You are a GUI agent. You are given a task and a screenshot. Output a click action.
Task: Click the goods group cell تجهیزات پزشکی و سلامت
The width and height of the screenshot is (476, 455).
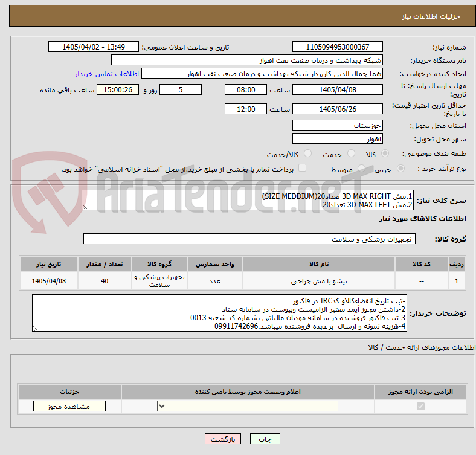(x=159, y=281)
